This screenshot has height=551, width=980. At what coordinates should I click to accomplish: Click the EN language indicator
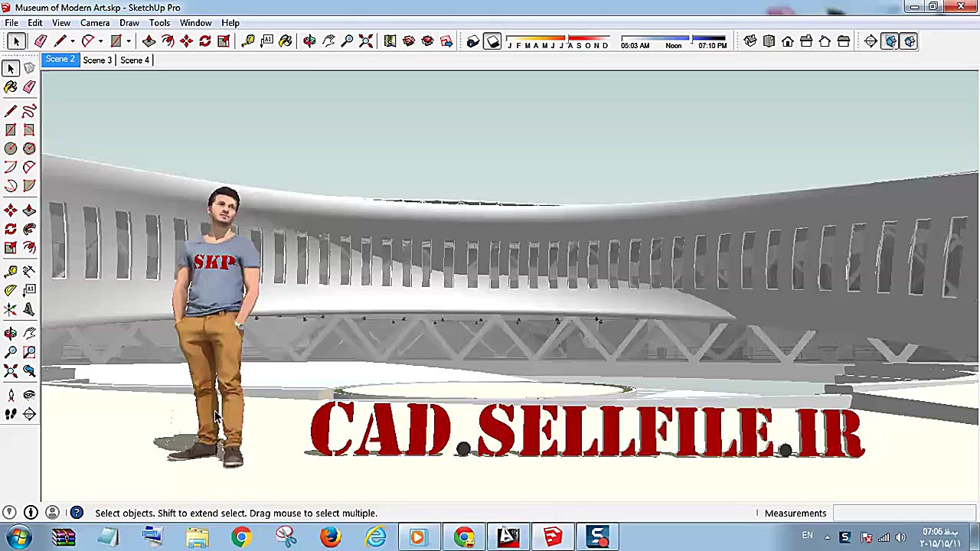tap(807, 536)
